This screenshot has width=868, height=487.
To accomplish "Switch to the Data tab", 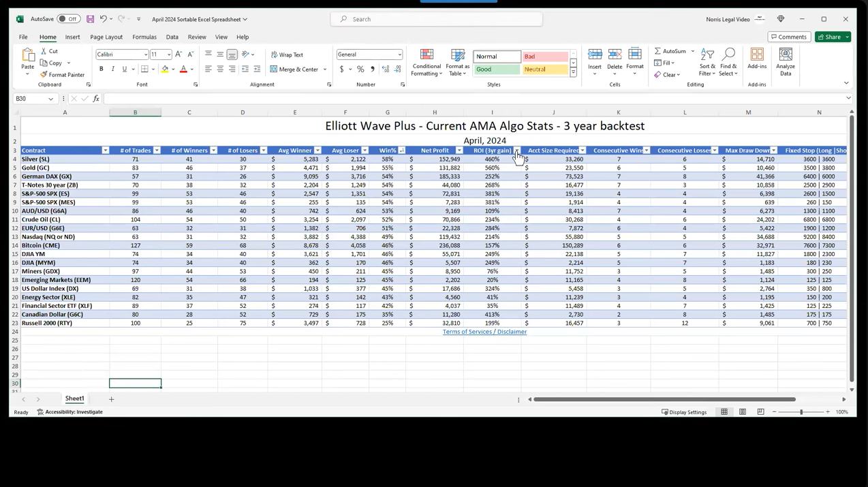I will tap(172, 37).
